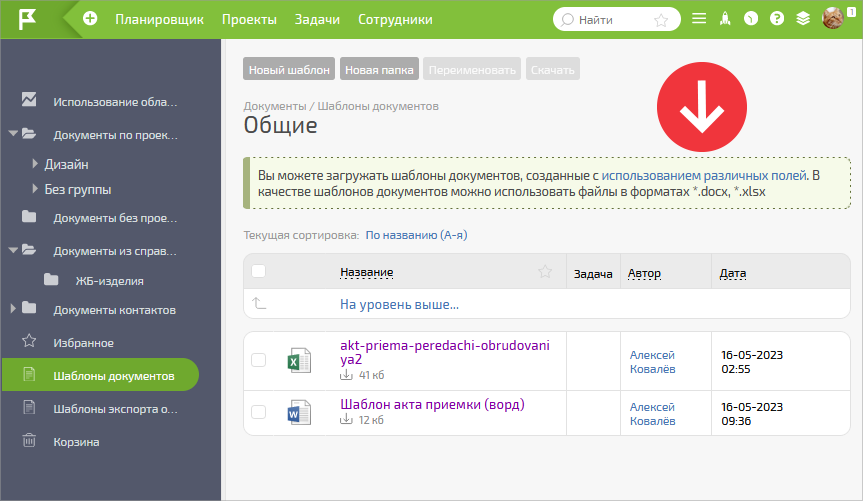The image size is (863, 501).
Task: Click the star icon in the search field
Action: click(661, 20)
